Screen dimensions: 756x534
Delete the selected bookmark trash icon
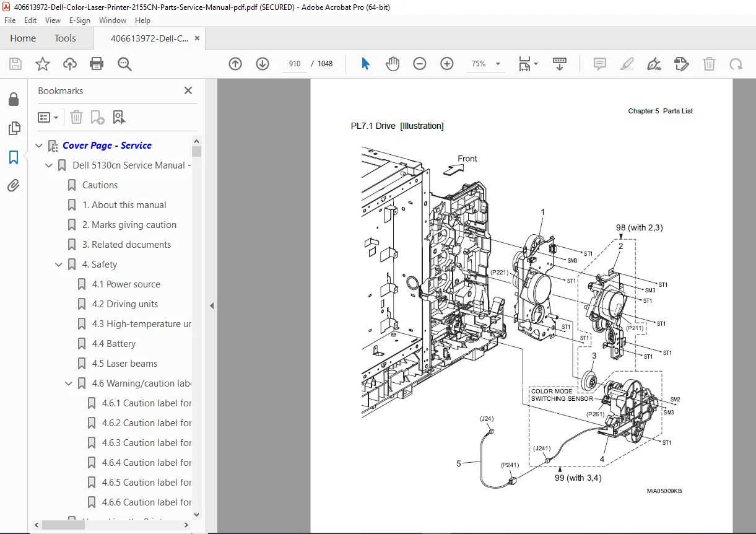click(x=76, y=117)
